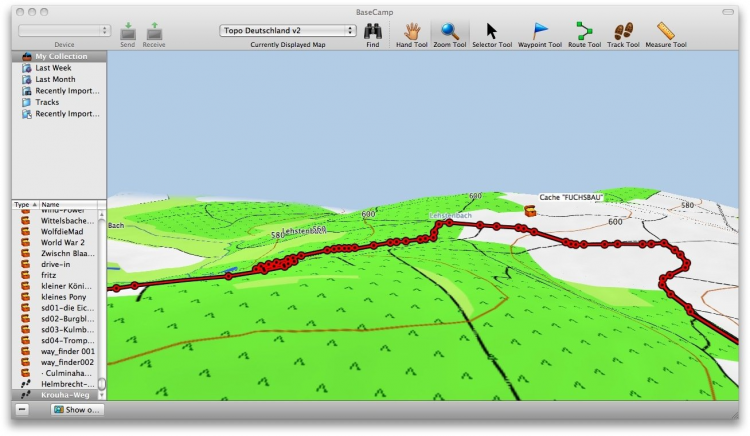Click the Show o... button
The width and height of the screenshot is (750, 436).
click(77, 410)
